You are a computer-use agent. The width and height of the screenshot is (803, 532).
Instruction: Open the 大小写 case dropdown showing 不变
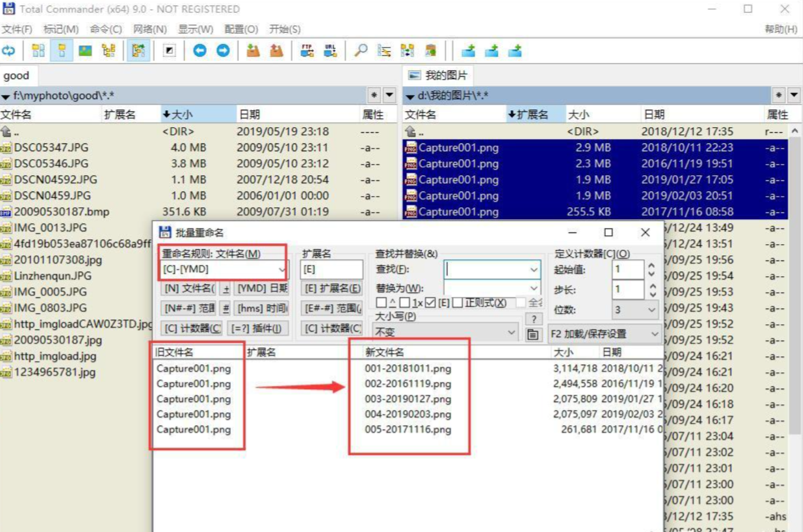click(446, 332)
